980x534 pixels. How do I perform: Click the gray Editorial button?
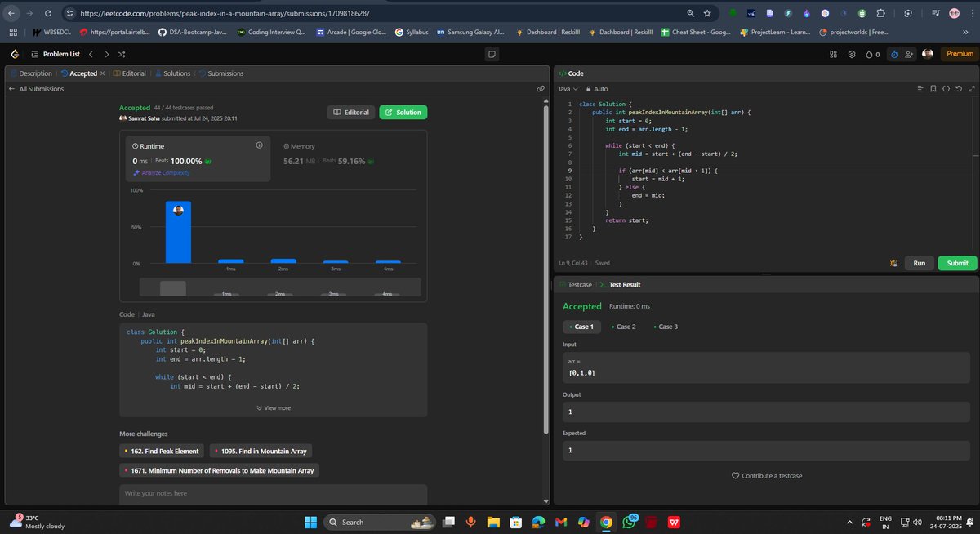click(351, 112)
